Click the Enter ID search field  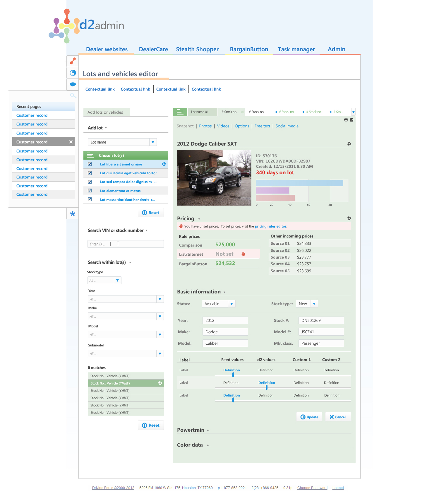pos(126,244)
